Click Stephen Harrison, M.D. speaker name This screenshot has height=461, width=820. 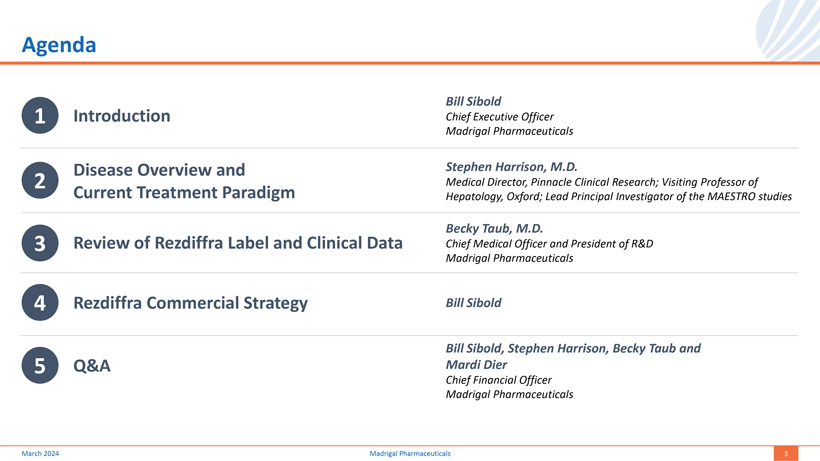[511, 167]
